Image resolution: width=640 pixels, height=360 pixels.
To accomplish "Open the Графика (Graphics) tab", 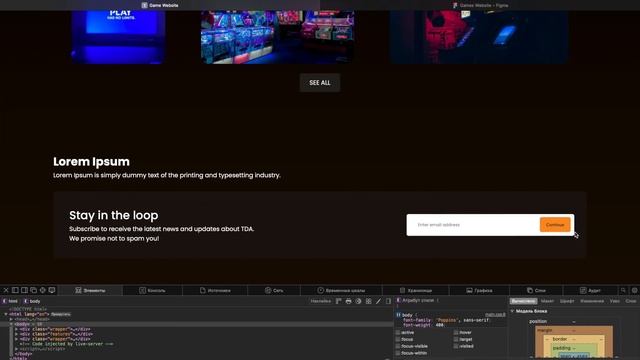I will click(x=479, y=290).
